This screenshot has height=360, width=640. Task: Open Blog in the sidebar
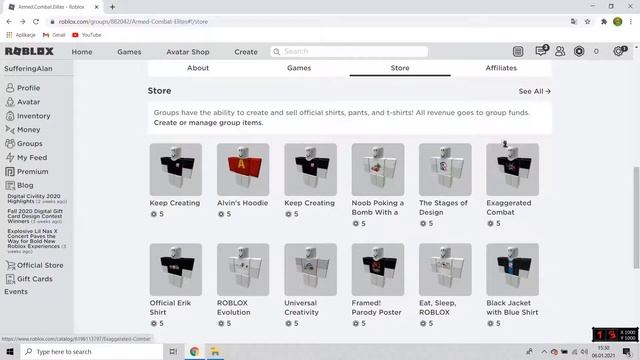point(19,185)
